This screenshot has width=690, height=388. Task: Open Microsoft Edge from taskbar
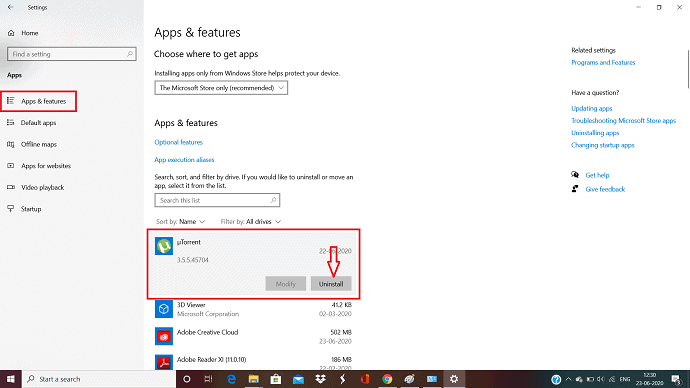coord(231,379)
